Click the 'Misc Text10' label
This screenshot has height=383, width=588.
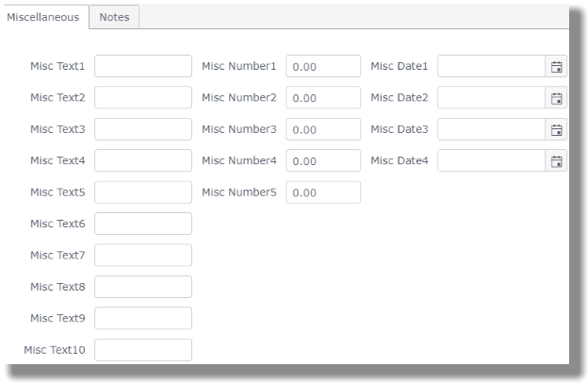click(55, 350)
